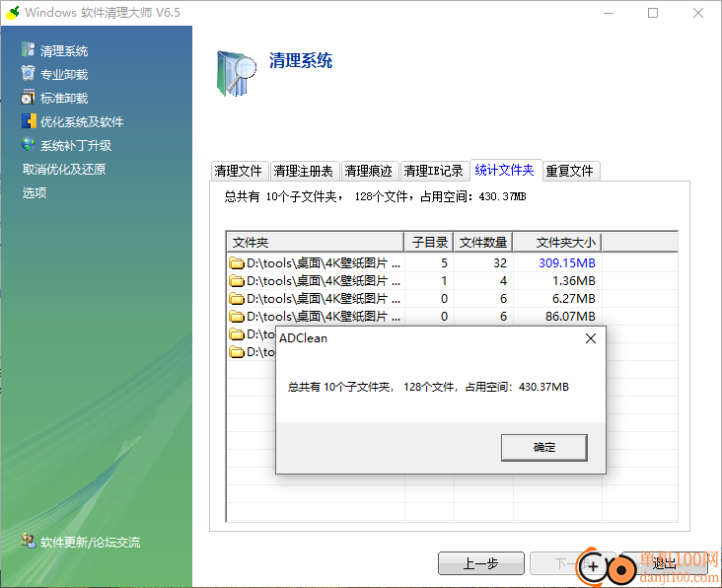Open 选项 in the sidebar
The height and width of the screenshot is (588, 722).
pos(35,192)
